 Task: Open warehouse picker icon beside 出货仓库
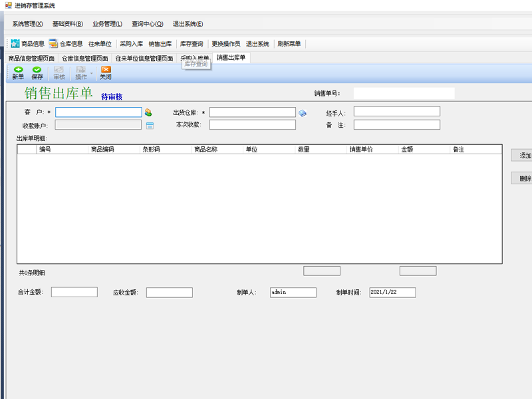[x=303, y=113]
